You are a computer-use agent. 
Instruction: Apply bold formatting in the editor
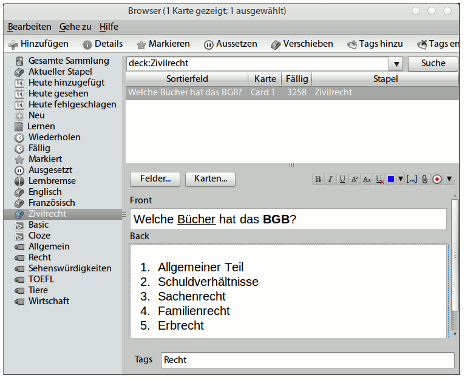(318, 179)
